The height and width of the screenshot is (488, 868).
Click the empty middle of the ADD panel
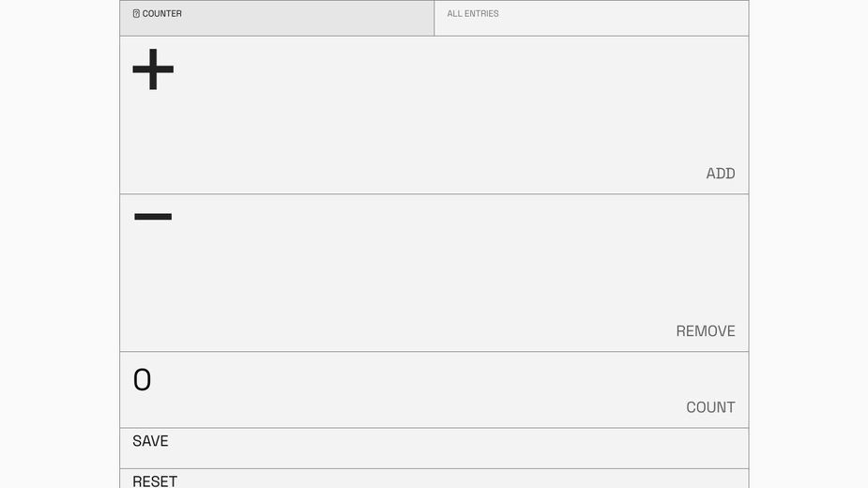434,115
